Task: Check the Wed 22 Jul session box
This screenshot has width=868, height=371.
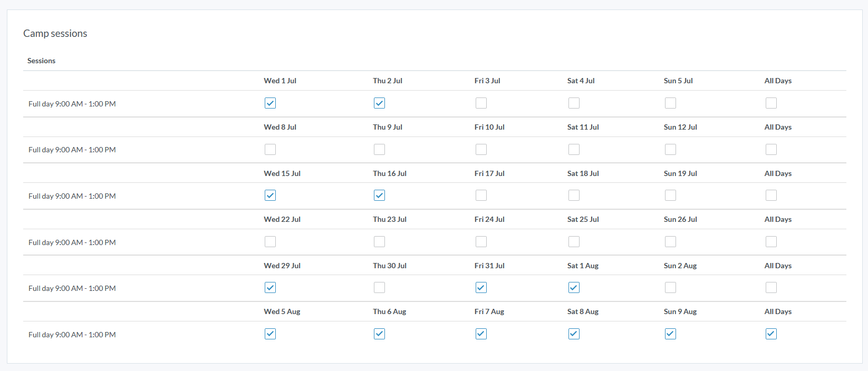Action: (270, 242)
